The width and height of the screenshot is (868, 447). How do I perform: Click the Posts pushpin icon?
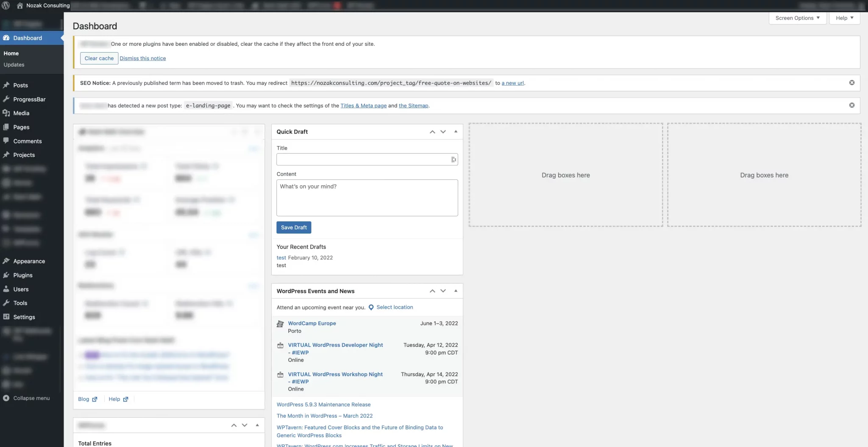tap(6, 85)
